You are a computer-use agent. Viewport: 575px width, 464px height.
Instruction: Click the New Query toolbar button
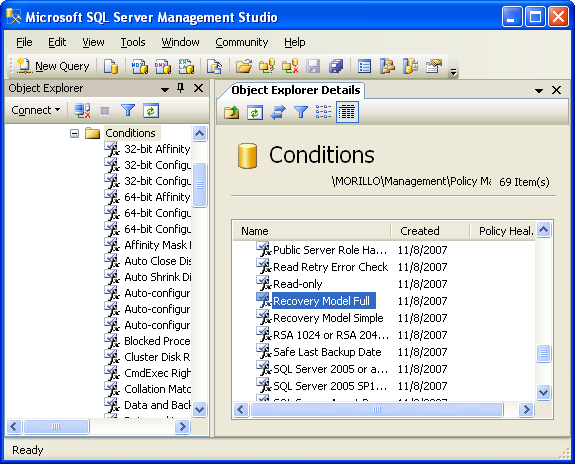coord(53,66)
